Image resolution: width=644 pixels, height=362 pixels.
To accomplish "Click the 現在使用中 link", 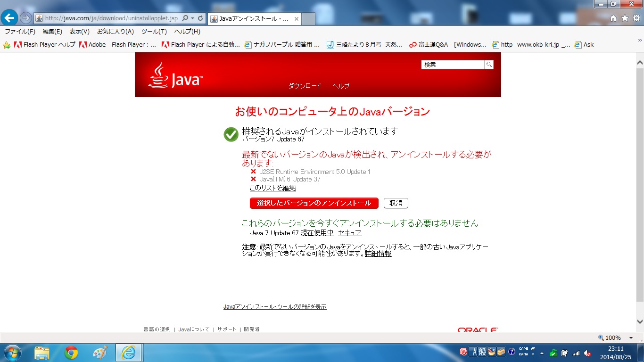I will click(317, 233).
